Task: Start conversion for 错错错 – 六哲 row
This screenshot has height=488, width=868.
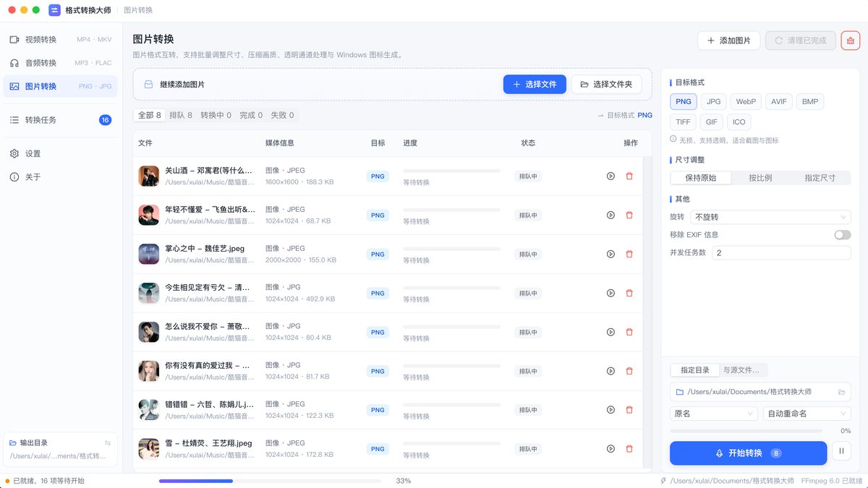Action: 610,410
